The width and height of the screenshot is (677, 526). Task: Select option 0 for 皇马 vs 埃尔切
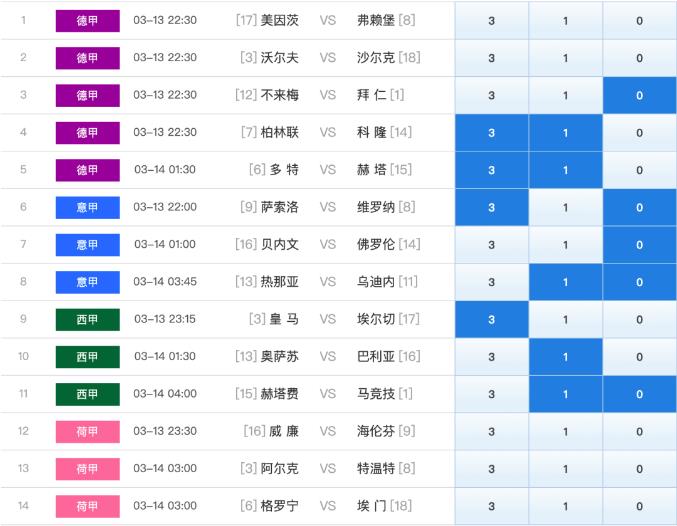pos(639,320)
